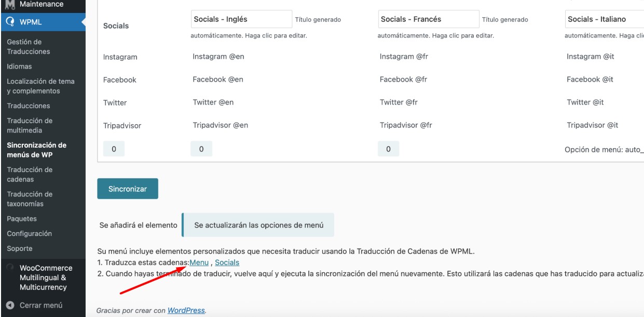644x317 pixels.
Task: Open the Idiomas submenu page
Action: coord(19,67)
